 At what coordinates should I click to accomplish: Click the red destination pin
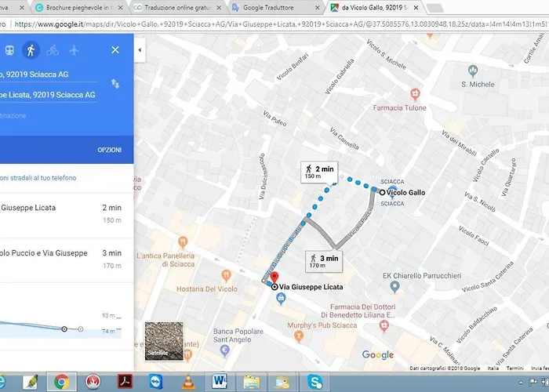coord(274,278)
